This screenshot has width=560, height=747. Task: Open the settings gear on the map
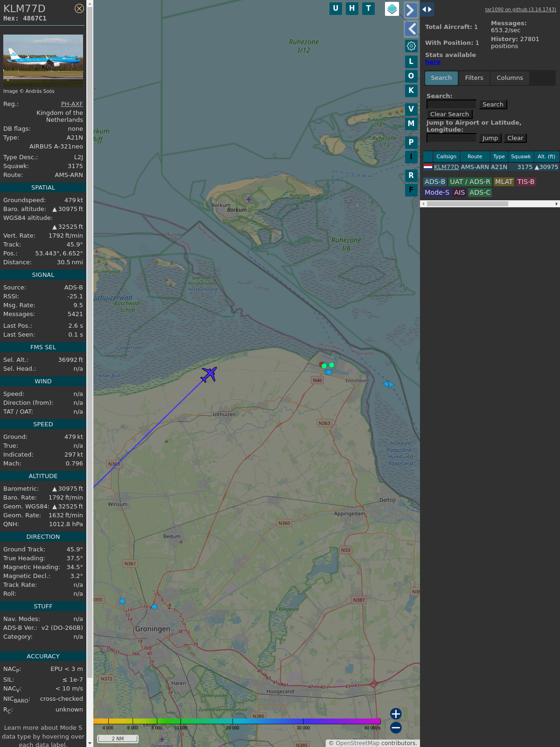pos(411,46)
